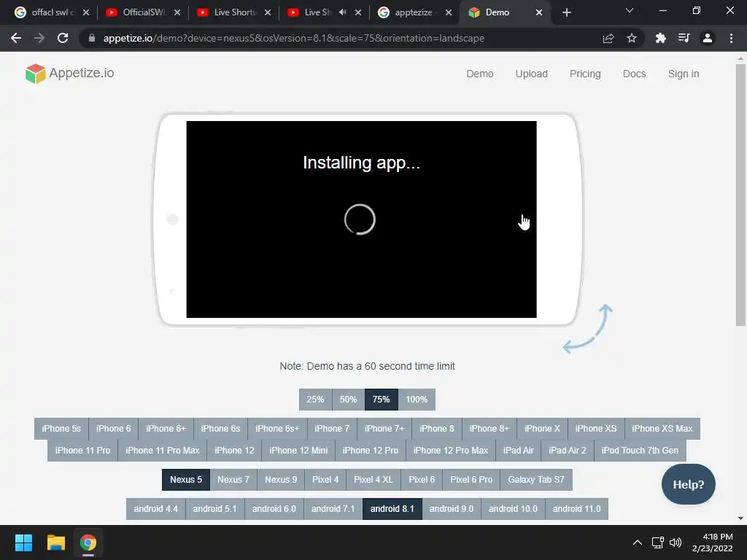Choose iPhone 5s device
747x560 pixels.
[61, 429]
